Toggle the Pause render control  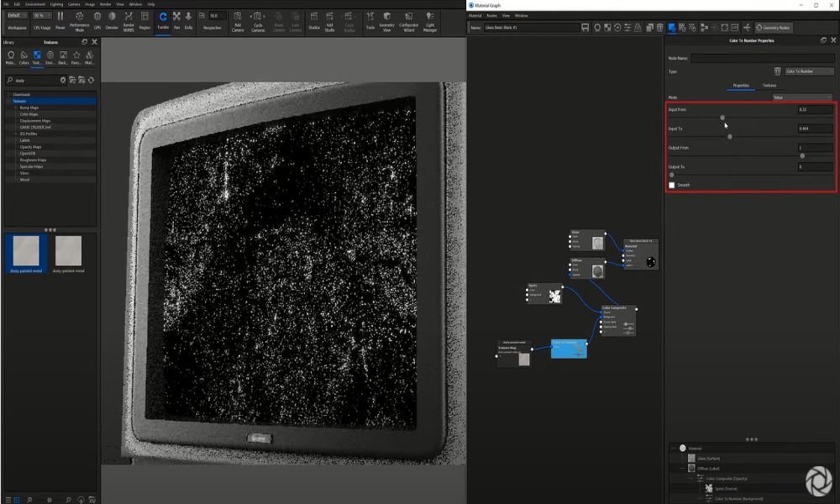tap(61, 20)
